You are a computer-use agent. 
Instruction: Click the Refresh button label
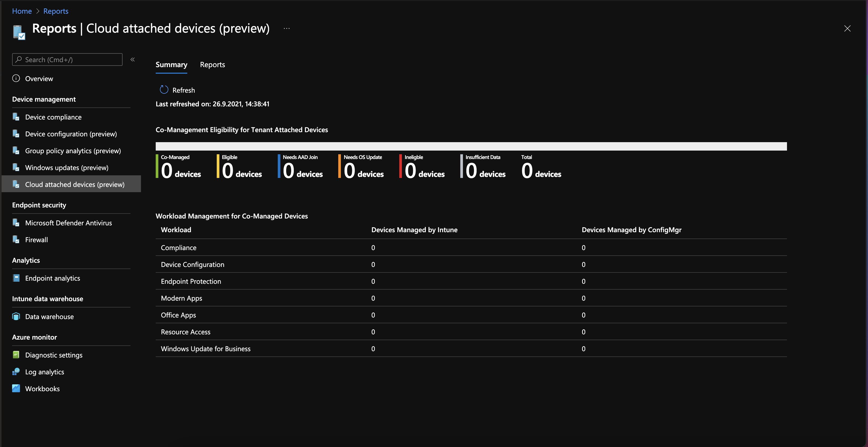[184, 90]
